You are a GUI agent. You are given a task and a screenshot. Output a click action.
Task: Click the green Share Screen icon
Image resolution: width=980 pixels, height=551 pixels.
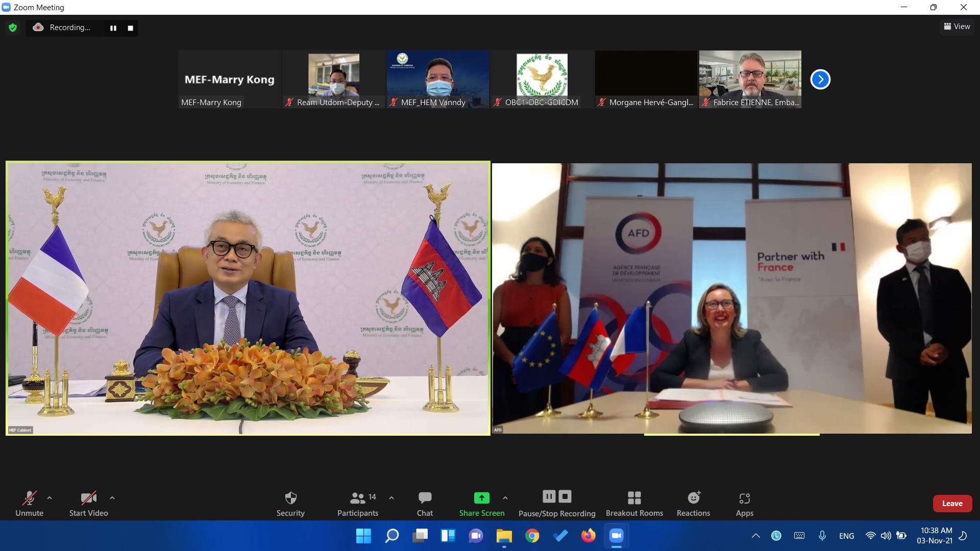481,497
